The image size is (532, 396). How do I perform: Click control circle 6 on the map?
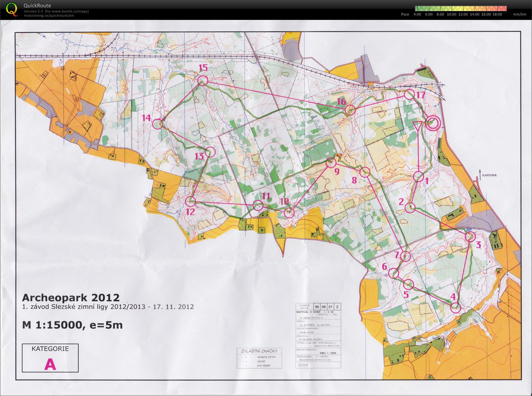pyautogui.click(x=393, y=273)
